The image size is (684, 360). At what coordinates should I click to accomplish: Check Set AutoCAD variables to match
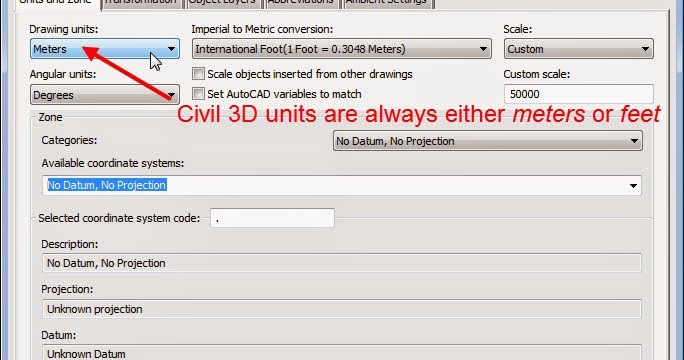click(x=198, y=94)
